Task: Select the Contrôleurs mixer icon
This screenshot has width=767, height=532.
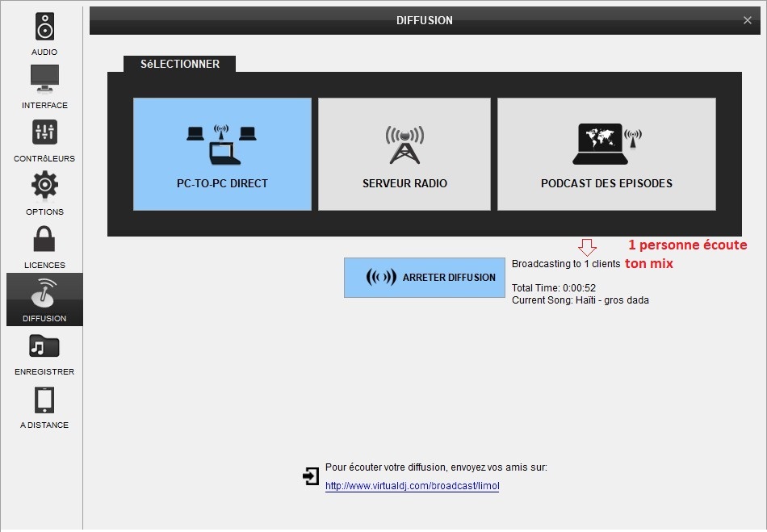Action: coord(44,132)
